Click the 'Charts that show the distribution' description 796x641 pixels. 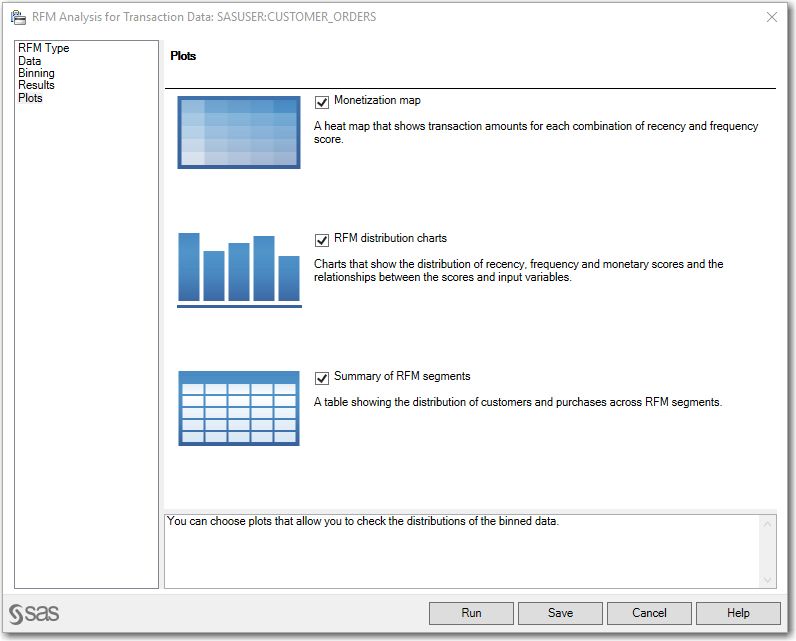point(518,271)
